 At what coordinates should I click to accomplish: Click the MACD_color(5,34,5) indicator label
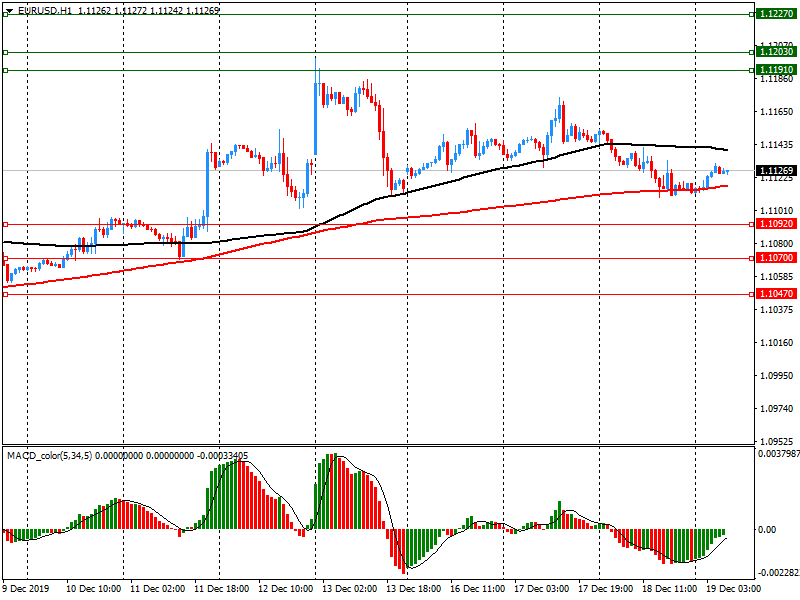49,456
